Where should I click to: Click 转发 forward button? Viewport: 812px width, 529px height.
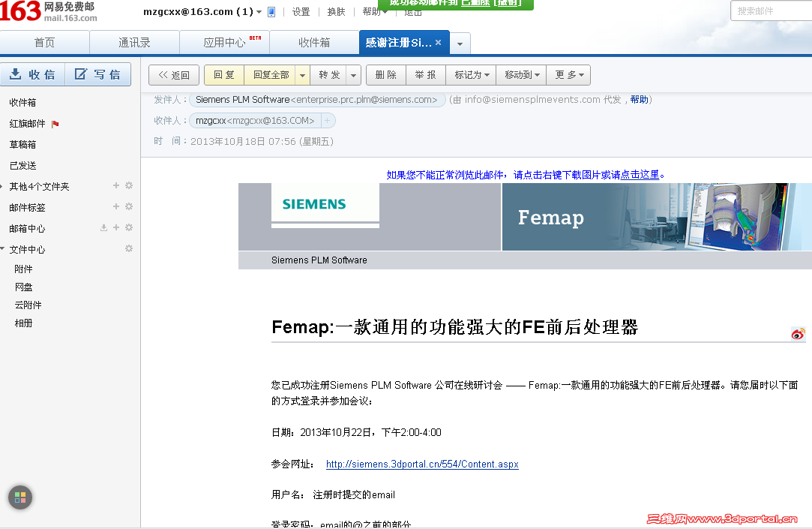click(x=329, y=75)
